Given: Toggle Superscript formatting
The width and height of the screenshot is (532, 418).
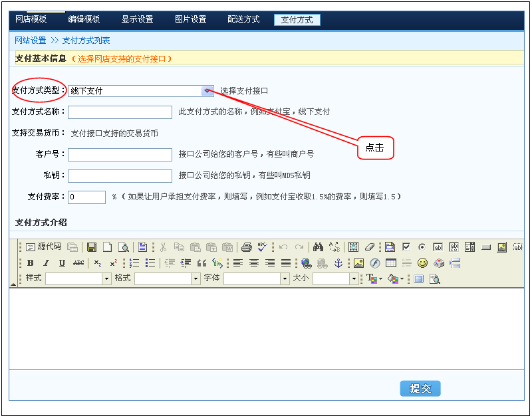Looking at the screenshot, I should coord(114,263).
